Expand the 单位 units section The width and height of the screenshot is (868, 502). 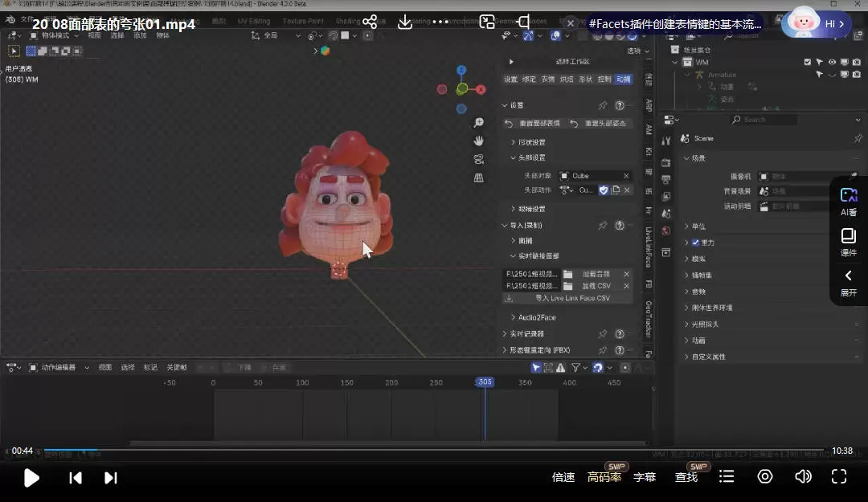695,227
